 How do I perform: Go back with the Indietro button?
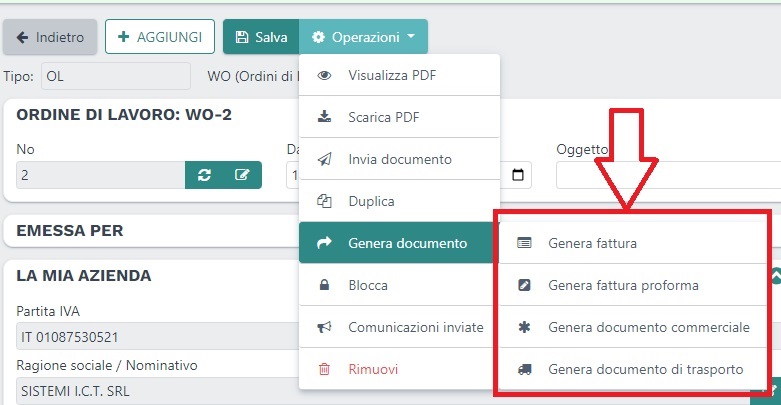(50, 37)
